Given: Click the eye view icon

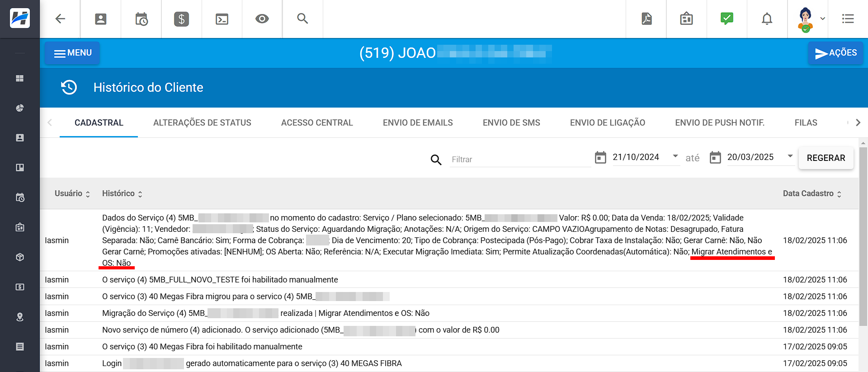Looking at the screenshot, I should (262, 19).
